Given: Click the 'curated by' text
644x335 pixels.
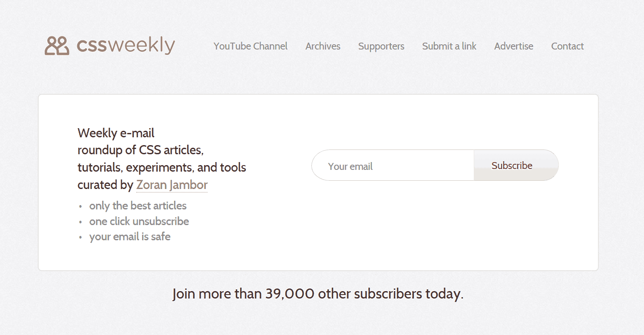Looking at the screenshot, I should click(x=105, y=185).
